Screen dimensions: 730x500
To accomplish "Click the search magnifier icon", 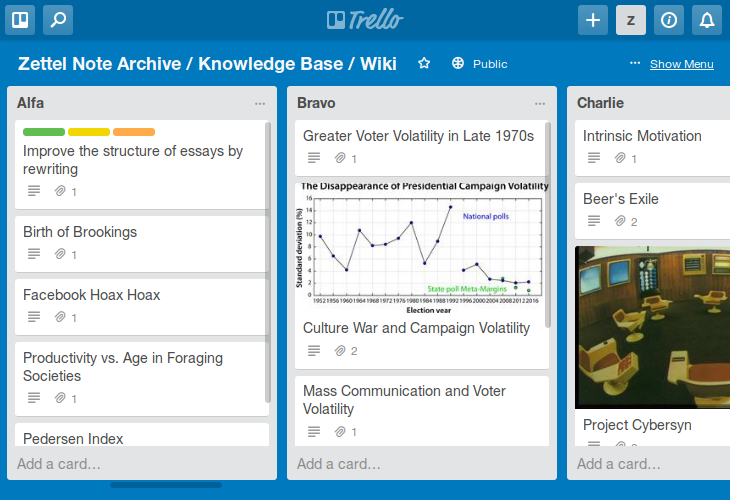I will click(58, 20).
